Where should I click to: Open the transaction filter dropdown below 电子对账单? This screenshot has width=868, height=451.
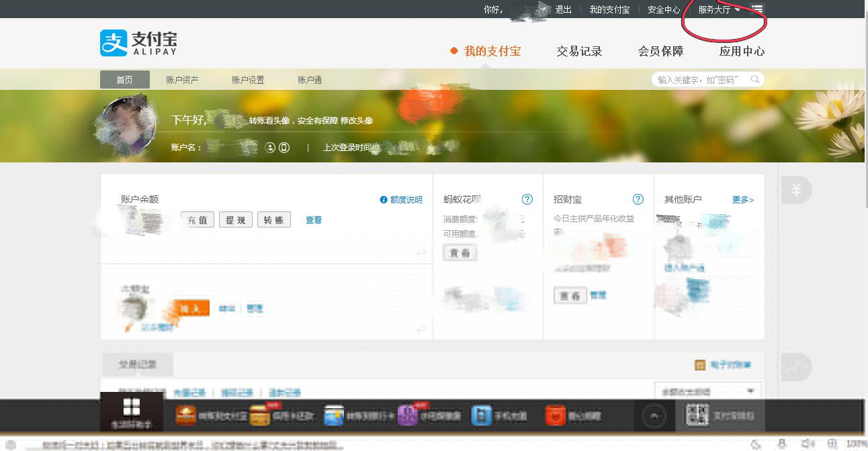[707, 391]
